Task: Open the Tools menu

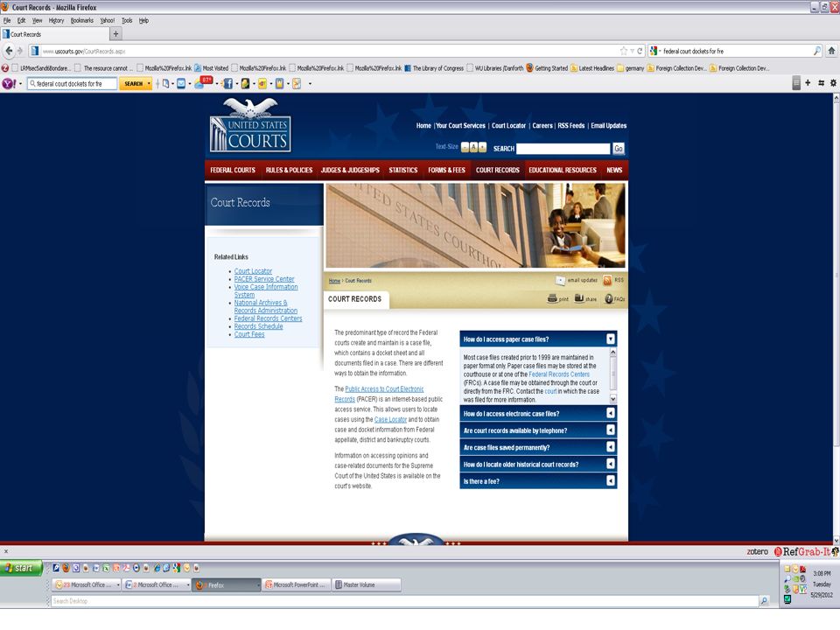Action: 127,20
